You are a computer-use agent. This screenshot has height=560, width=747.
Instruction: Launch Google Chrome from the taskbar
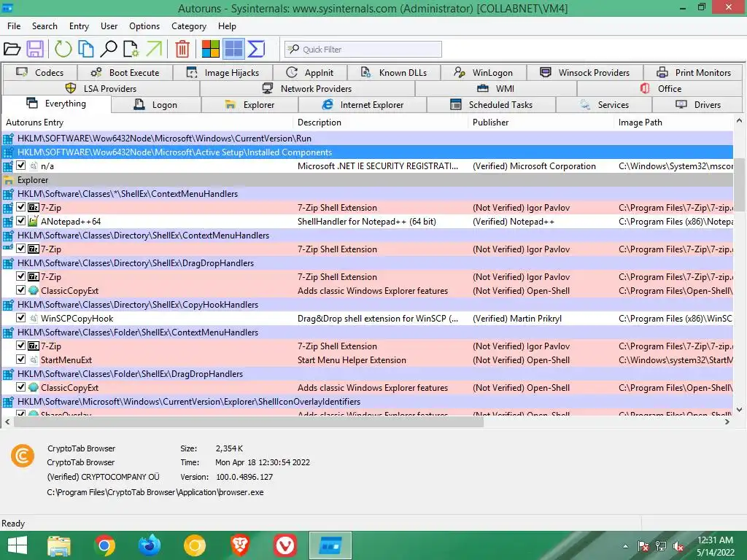tap(104, 545)
